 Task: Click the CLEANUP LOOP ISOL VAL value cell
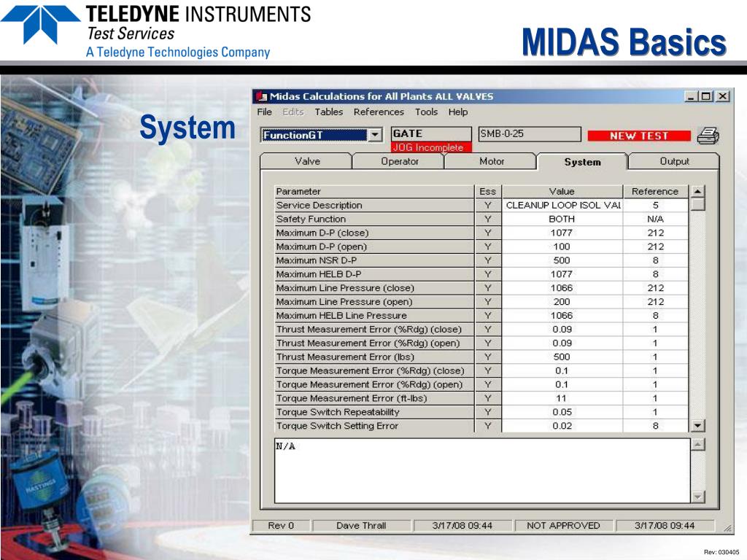coord(562,205)
